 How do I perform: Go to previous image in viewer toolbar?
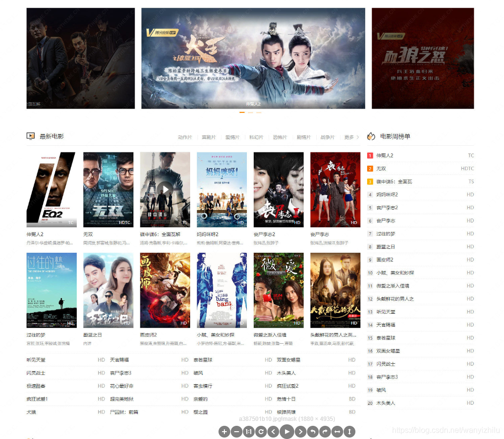point(273,432)
